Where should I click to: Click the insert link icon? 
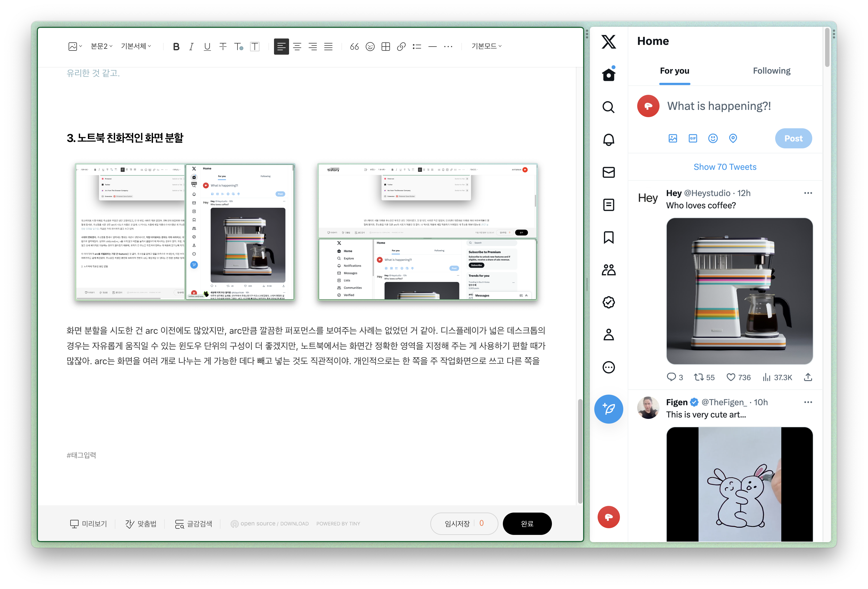tap(401, 47)
